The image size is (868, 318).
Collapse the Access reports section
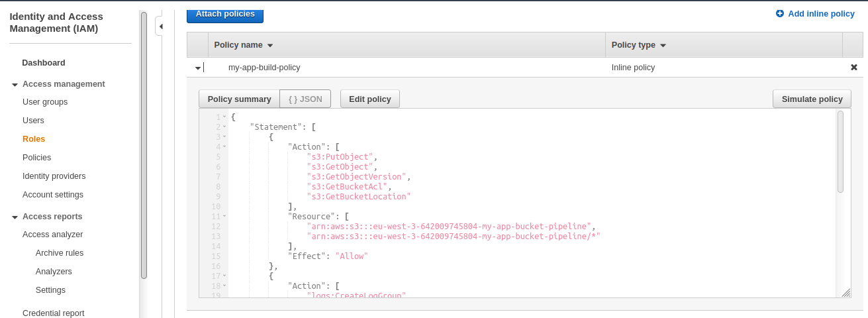(15, 217)
